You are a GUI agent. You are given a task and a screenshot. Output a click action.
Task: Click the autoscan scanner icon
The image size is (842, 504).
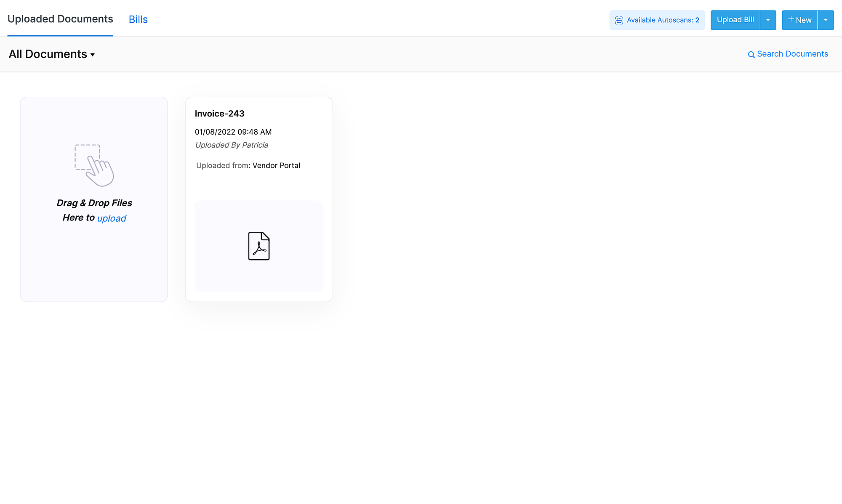[619, 20]
